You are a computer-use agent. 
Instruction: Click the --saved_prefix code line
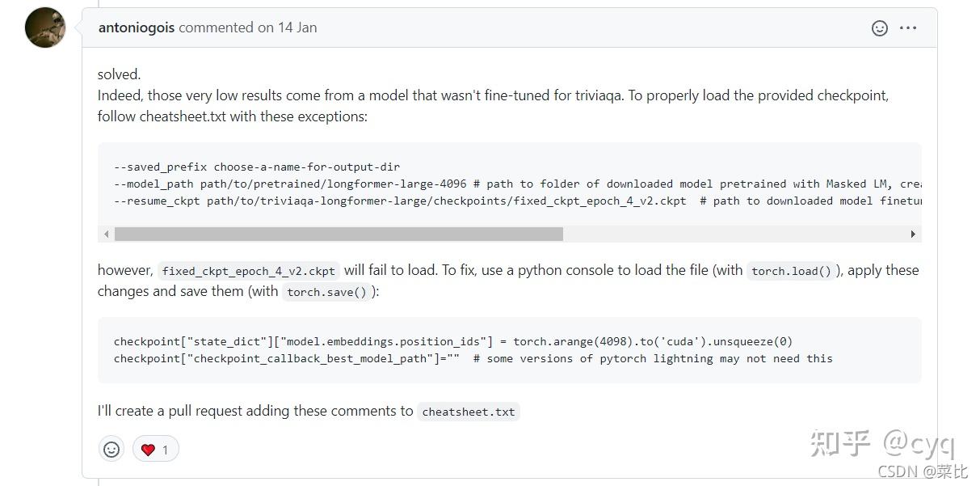pos(257,167)
